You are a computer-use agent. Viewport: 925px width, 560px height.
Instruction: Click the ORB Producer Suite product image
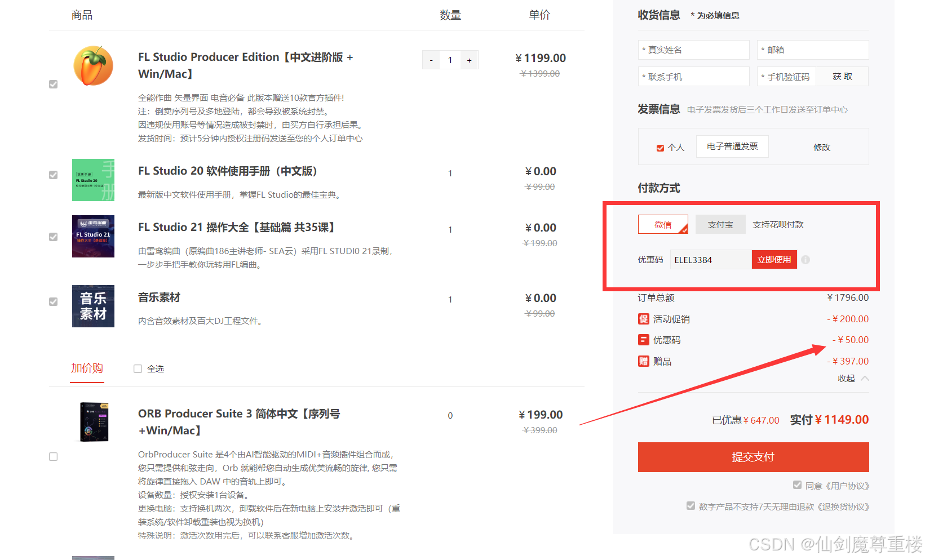94,422
